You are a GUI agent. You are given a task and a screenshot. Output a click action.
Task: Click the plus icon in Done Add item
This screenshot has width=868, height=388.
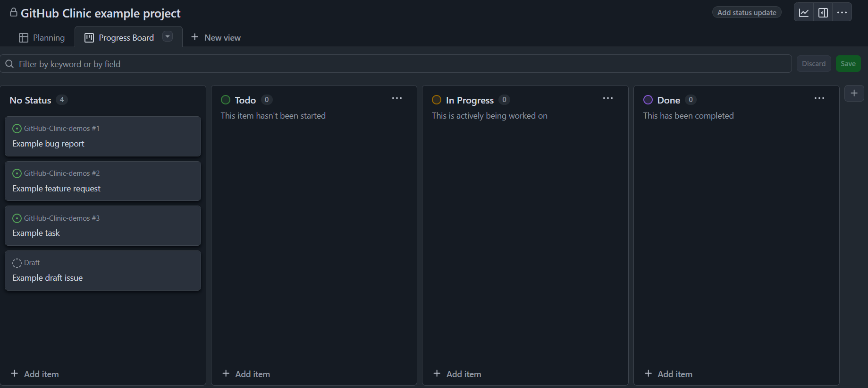click(x=649, y=373)
